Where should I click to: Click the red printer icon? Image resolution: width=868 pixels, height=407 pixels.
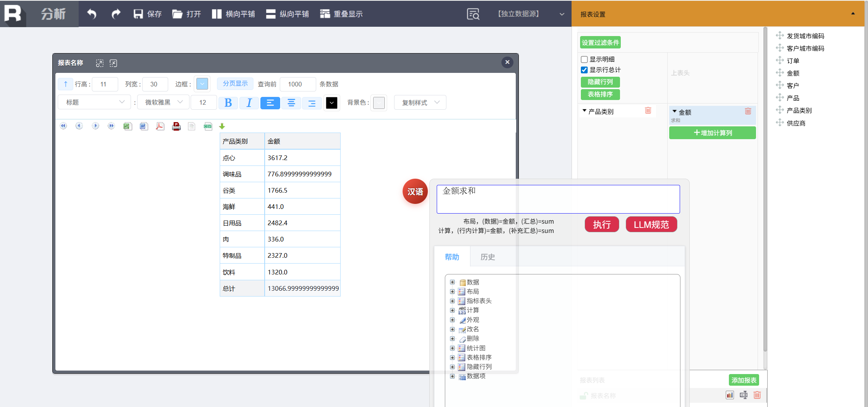[x=176, y=126]
